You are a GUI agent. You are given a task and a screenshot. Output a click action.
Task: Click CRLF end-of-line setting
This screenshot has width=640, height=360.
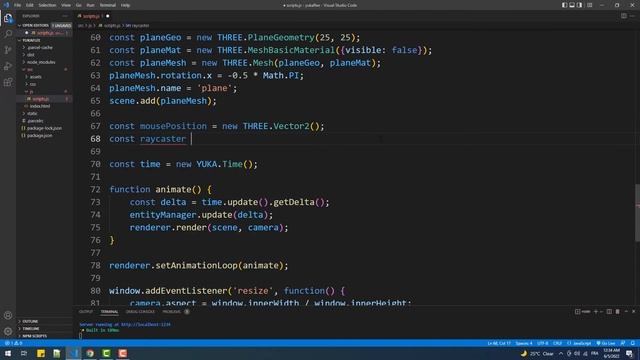(x=557, y=343)
